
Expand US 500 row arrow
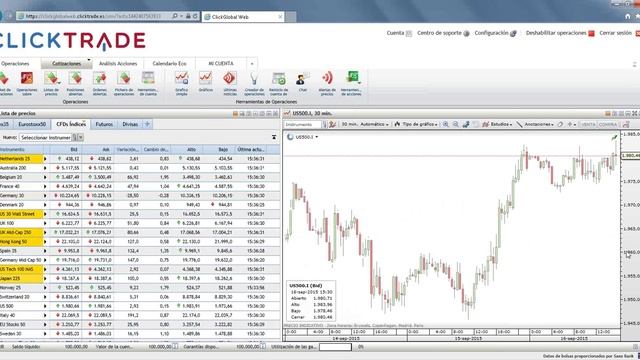[45, 306]
